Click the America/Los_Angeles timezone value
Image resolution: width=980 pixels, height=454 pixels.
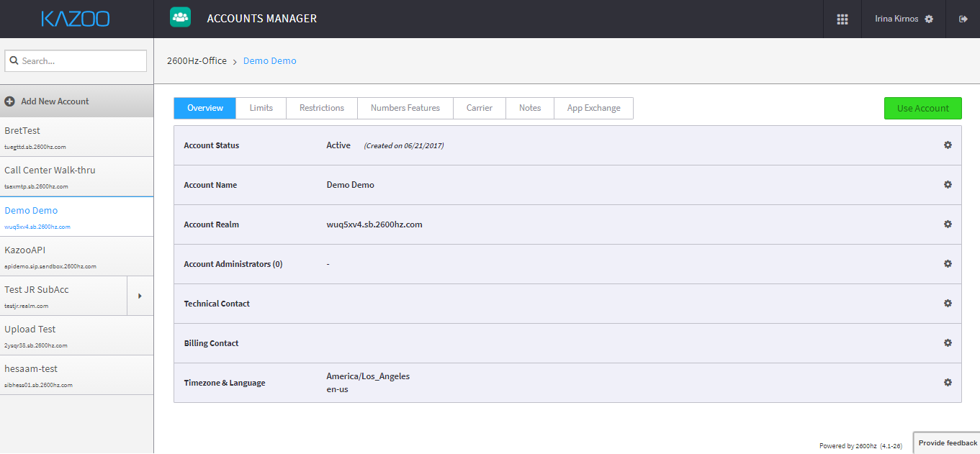(368, 376)
